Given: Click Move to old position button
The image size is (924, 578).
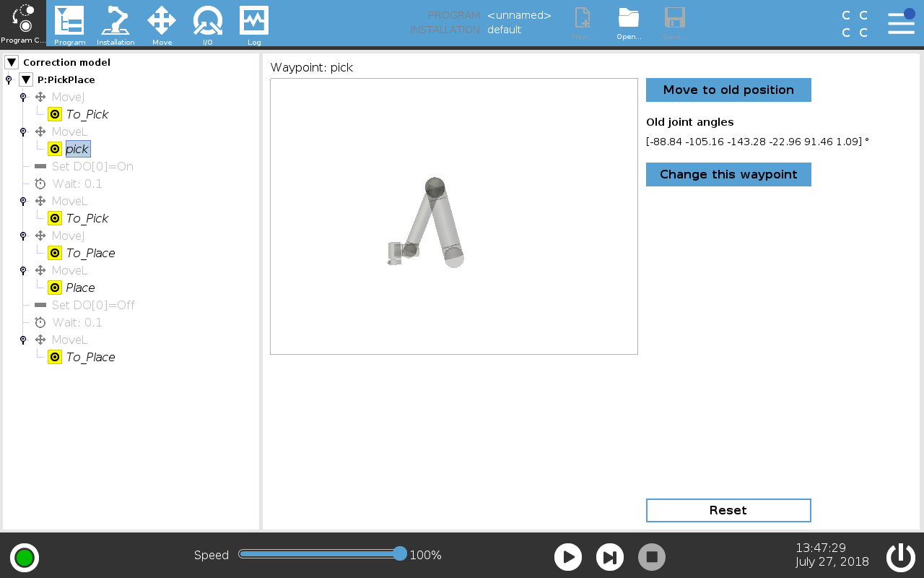Looking at the screenshot, I should [728, 90].
